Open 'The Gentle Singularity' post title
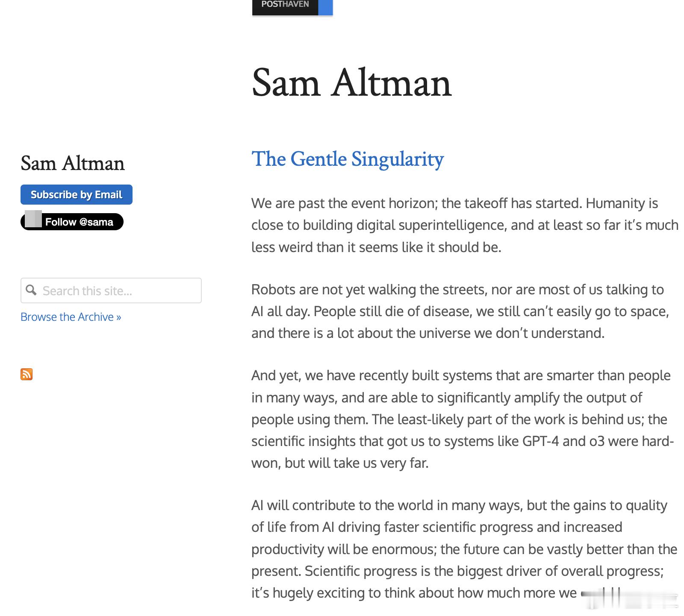The image size is (684, 616). 348,159
